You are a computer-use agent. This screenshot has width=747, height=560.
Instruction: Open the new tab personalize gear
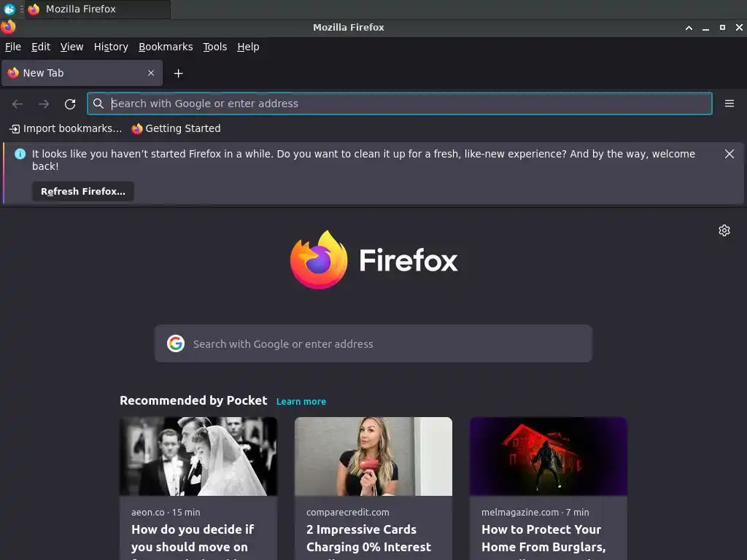(724, 230)
